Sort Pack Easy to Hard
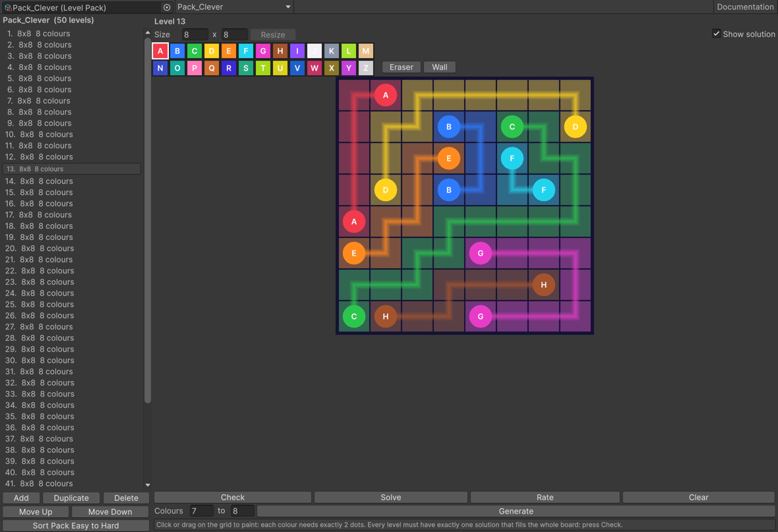Viewport: 778px width, 532px height. pyautogui.click(x=76, y=525)
